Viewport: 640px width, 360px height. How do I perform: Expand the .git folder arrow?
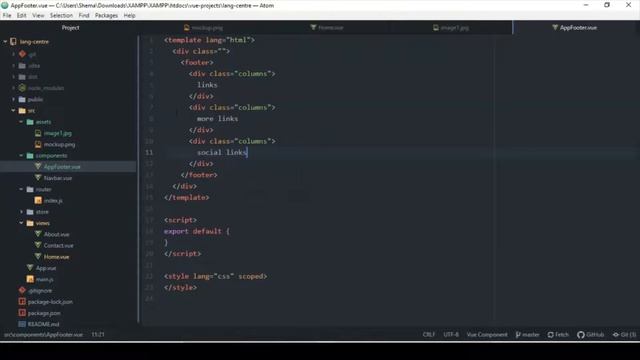click(13, 54)
